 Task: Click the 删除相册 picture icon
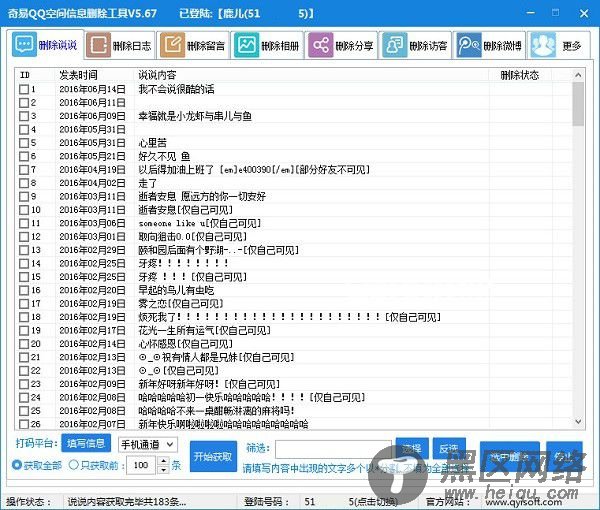(247, 45)
